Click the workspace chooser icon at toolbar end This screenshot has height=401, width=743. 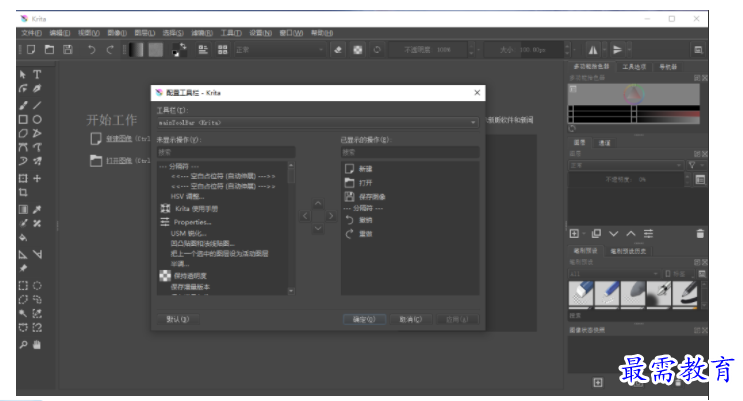698,50
